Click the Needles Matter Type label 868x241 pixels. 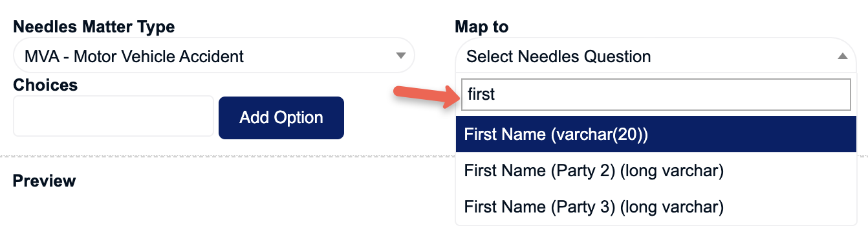coord(94,27)
